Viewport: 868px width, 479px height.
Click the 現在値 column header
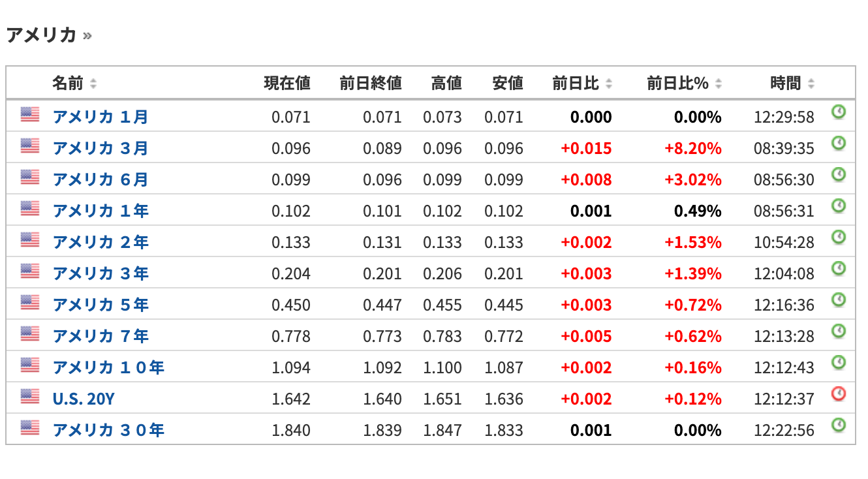point(287,84)
